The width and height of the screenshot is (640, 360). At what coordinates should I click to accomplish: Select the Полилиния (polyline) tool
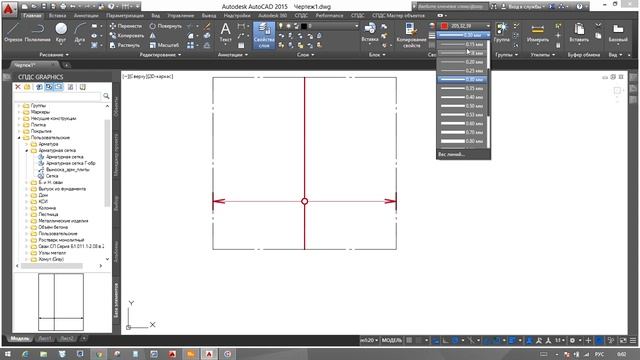click(x=38, y=32)
